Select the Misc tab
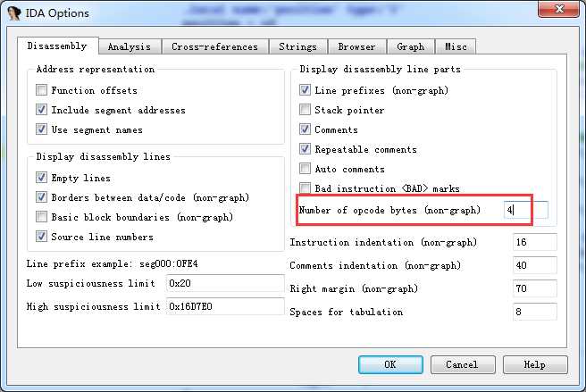 click(x=456, y=46)
